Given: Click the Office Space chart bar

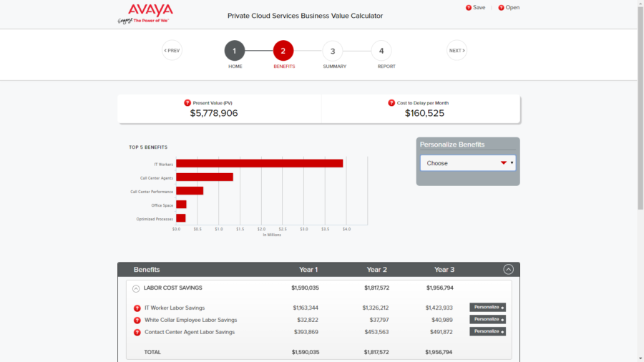Looking at the screenshot, I should click(x=181, y=205).
